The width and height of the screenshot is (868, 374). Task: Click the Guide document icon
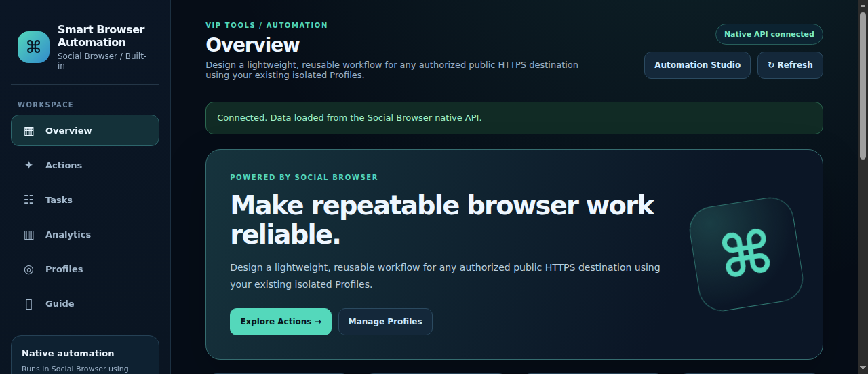(28, 304)
